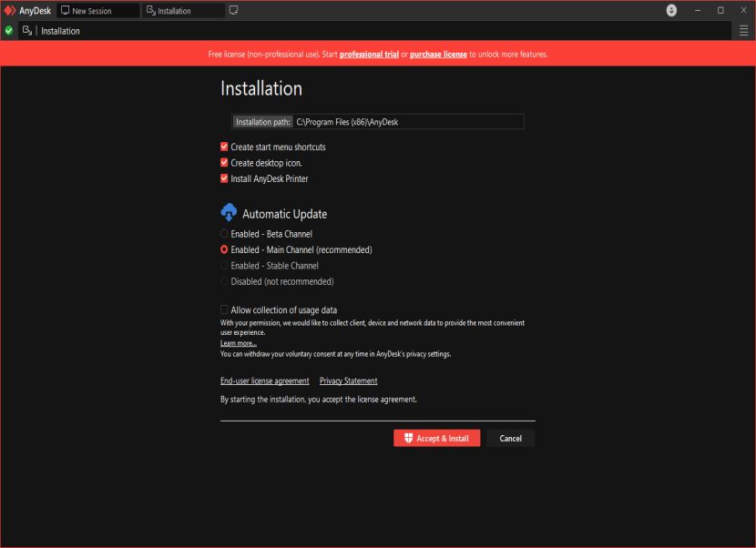Image resolution: width=756 pixels, height=548 pixels.
Task: Click the Automatic Update cloud icon
Action: (229, 212)
